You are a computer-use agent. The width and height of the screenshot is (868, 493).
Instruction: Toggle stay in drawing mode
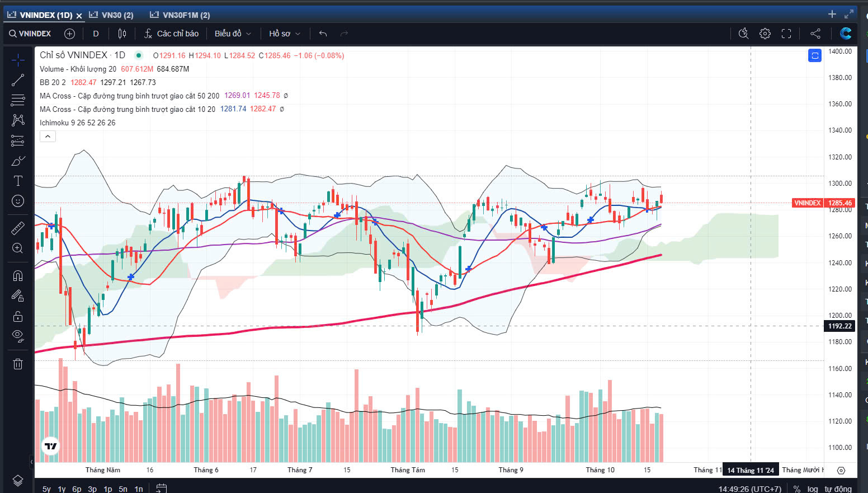click(x=18, y=296)
